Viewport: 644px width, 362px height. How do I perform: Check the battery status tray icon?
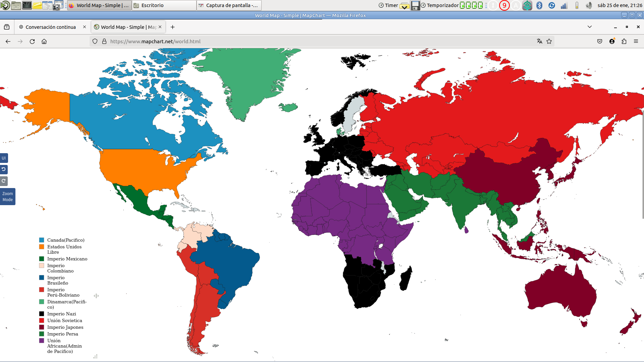pyautogui.click(x=577, y=5)
